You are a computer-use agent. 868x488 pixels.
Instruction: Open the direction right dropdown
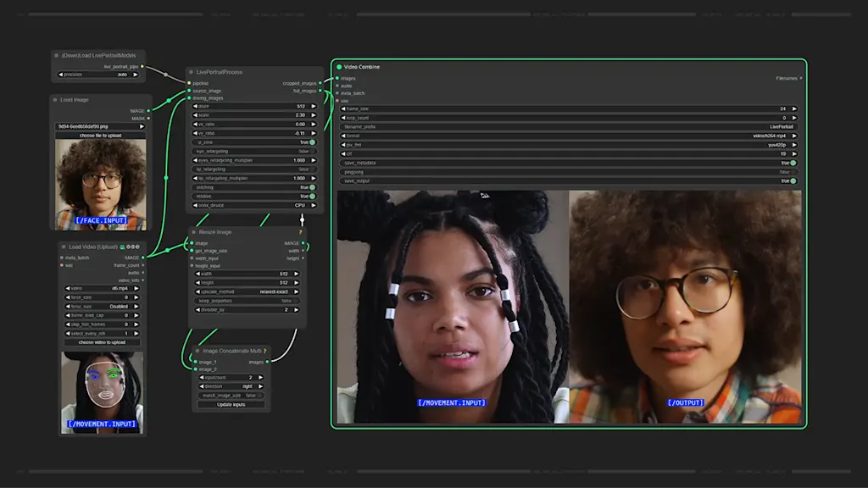[x=231, y=386]
